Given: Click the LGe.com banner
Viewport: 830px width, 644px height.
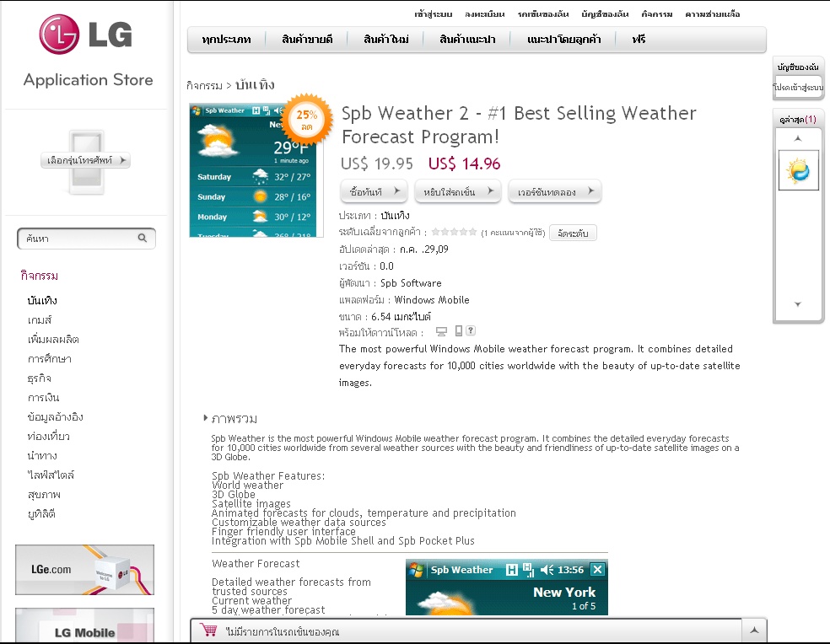Looking at the screenshot, I should click(84, 570).
